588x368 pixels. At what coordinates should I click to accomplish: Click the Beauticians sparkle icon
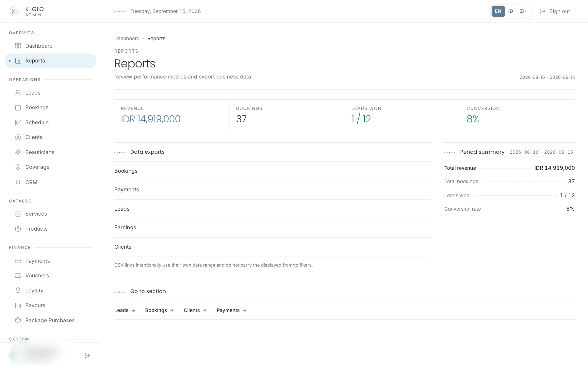tap(18, 152)
